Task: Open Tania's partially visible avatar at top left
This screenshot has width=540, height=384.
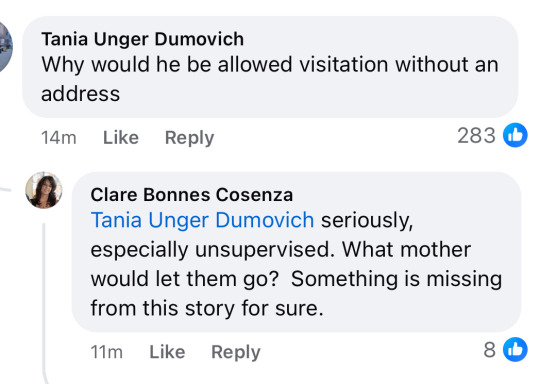Action: coord(6,46)
